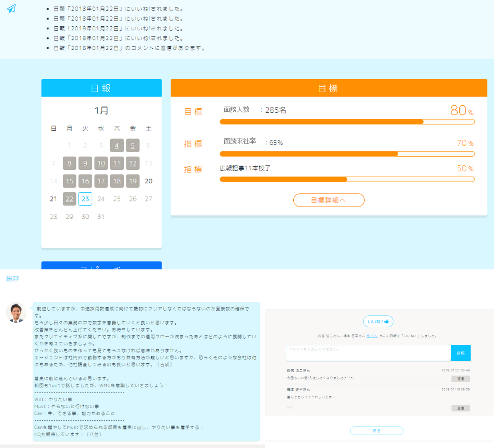This screenshot has height=448, width=494.
Task: Click the 2018/01/19 09:39 comment timestamp
Action: tap(456, 389)
